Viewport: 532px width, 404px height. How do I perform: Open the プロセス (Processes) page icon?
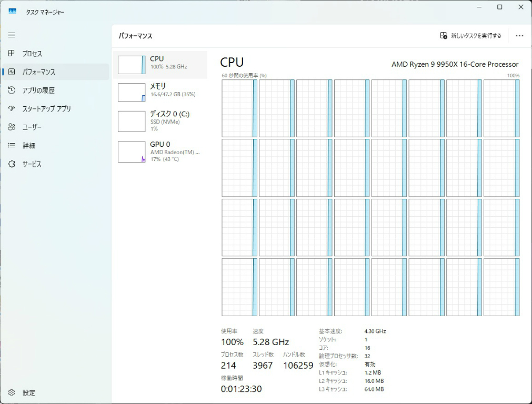12,54
